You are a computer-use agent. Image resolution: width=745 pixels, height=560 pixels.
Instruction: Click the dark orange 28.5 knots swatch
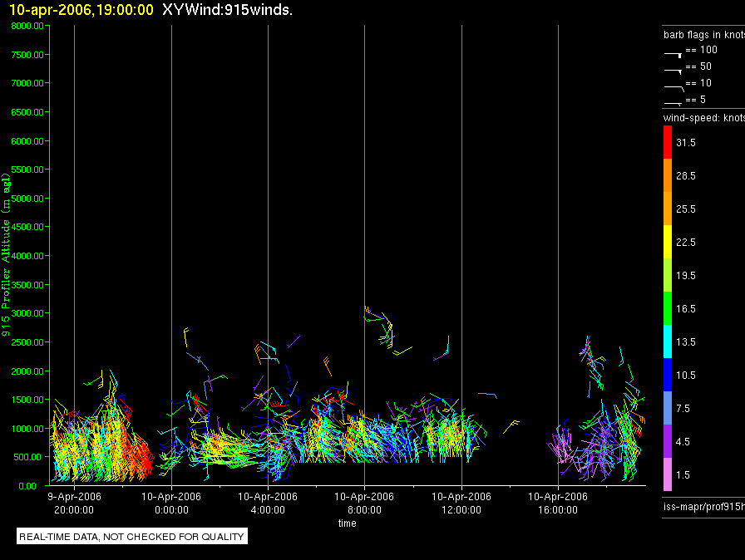click(668, 175)
